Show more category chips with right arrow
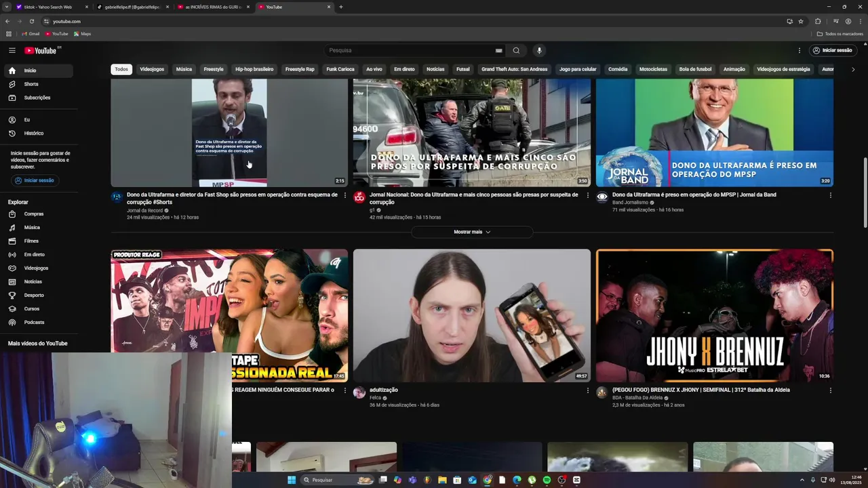This screenshot has height=488, width=868. click(x=853, y=69)
